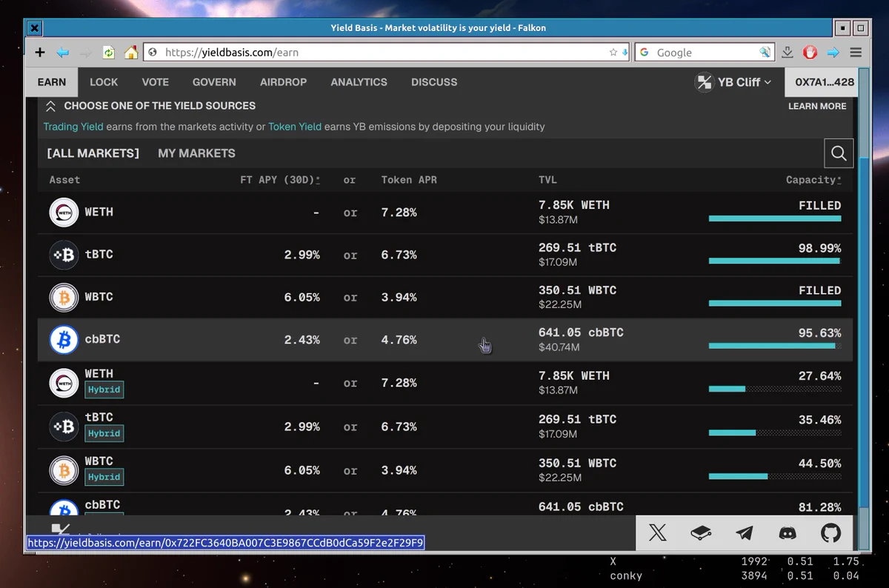Click the Hybrid badge under tBTC
The image size is (889, 588).
pyautogui.click(x=104, y=433)
